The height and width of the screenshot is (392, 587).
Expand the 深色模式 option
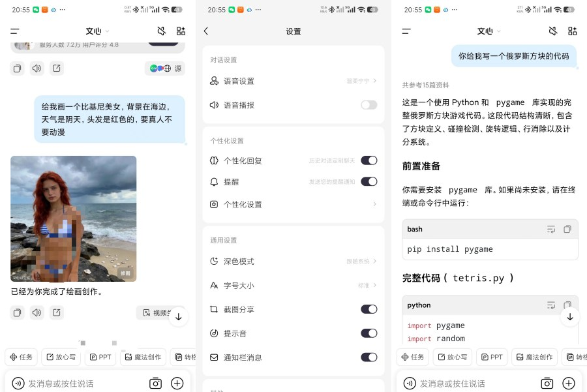[293, 262]
